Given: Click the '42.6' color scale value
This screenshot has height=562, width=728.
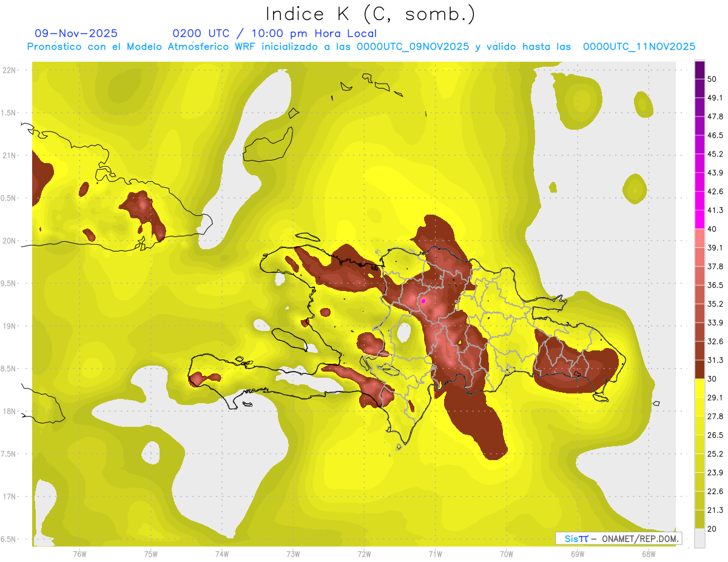Looking at the screenshot, I should point(715,192).
